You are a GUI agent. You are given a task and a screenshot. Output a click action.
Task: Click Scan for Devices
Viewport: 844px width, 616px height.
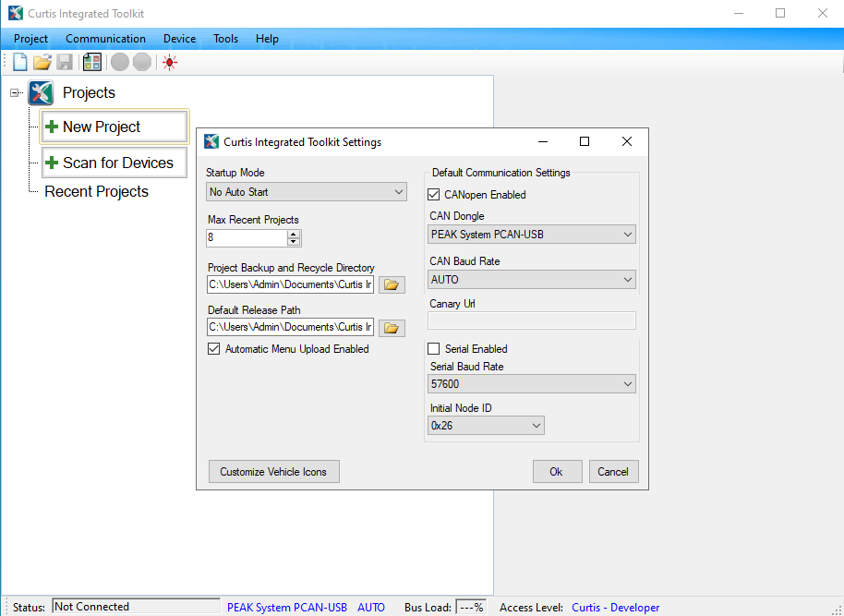[114, 162]
